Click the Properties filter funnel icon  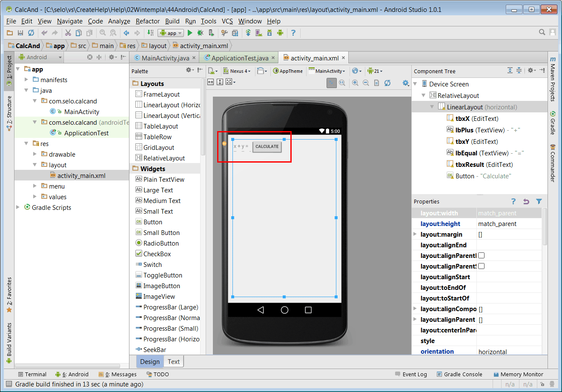(539, 201)
